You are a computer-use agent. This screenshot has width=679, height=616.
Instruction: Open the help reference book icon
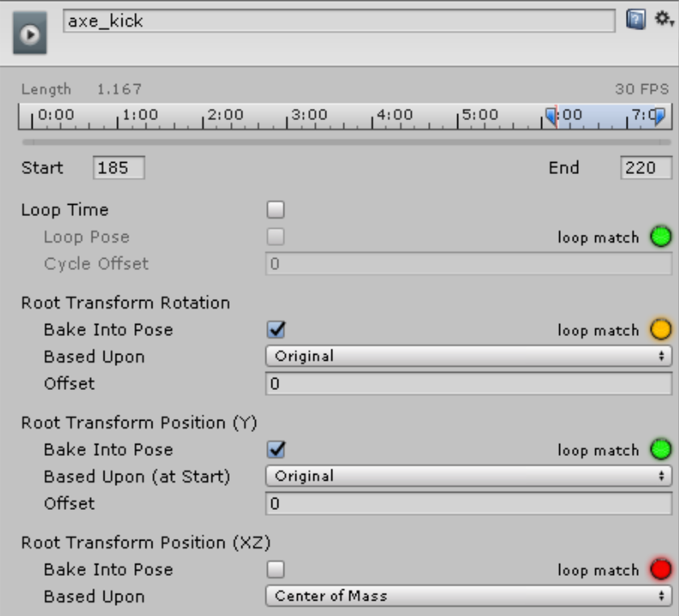pyautogui.click(x=635, y=20)
